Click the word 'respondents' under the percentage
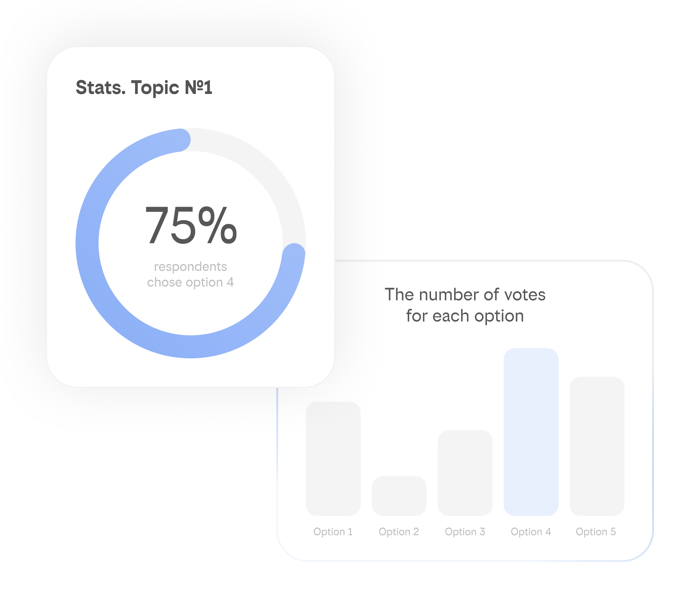This screenshot has height=608, width=700. tap(190, 267)
